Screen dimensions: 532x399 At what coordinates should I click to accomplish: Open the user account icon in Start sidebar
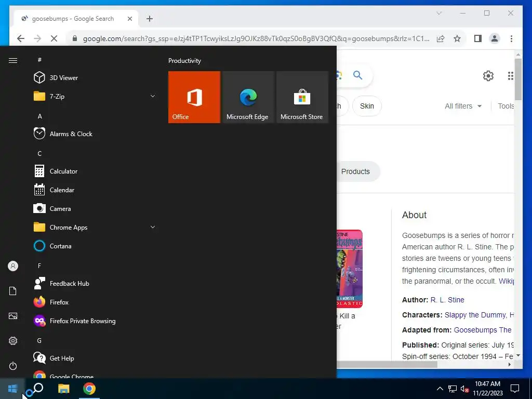point(13,266)
